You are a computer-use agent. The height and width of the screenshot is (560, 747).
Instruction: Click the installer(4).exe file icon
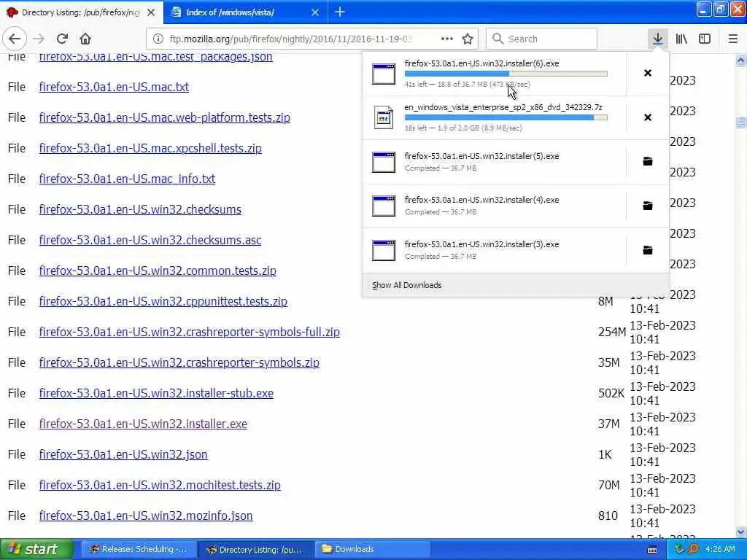384,206
